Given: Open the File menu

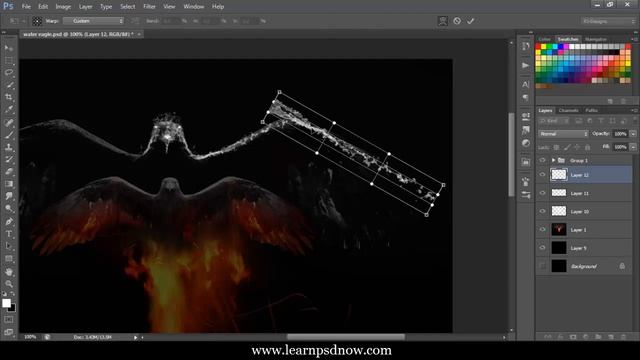Looking at the screenshot, I should tap(26, 7).
